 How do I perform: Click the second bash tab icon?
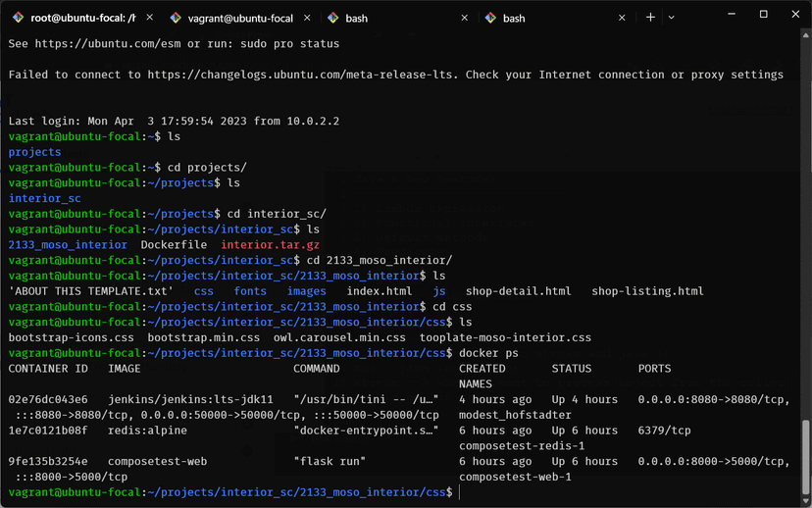pos(490,18)
